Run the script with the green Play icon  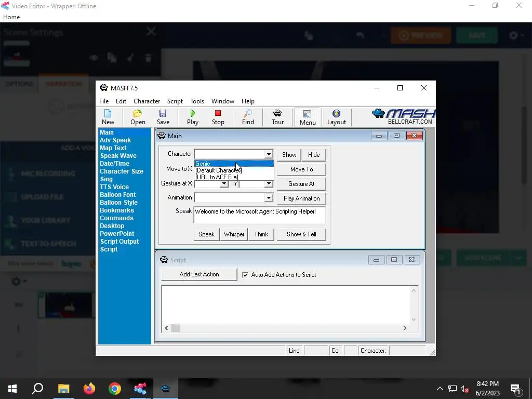click(x=193, y=117)
